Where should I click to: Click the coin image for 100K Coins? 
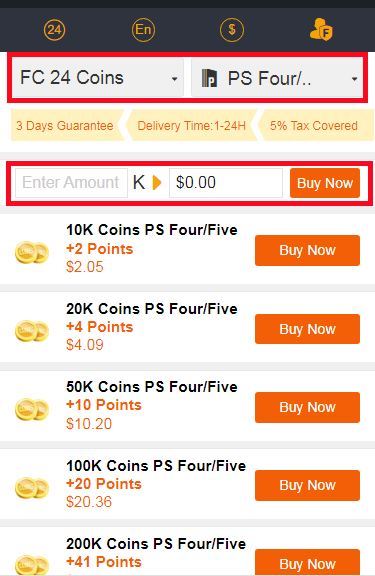(32, 487)
